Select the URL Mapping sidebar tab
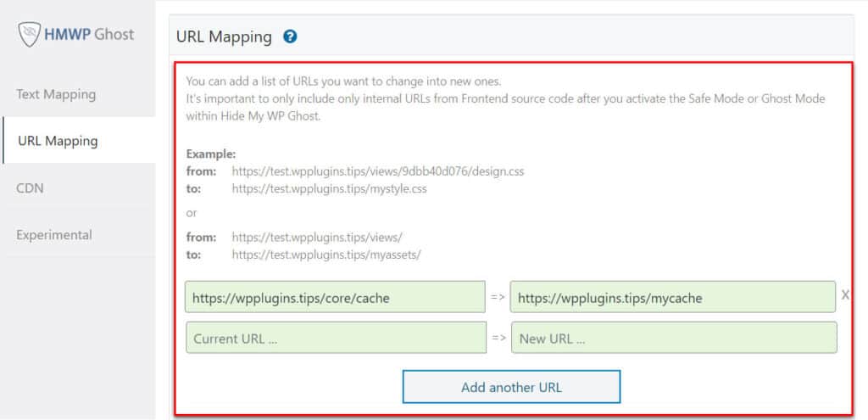This screenshot has height=420, width=868. click(58, 141)
